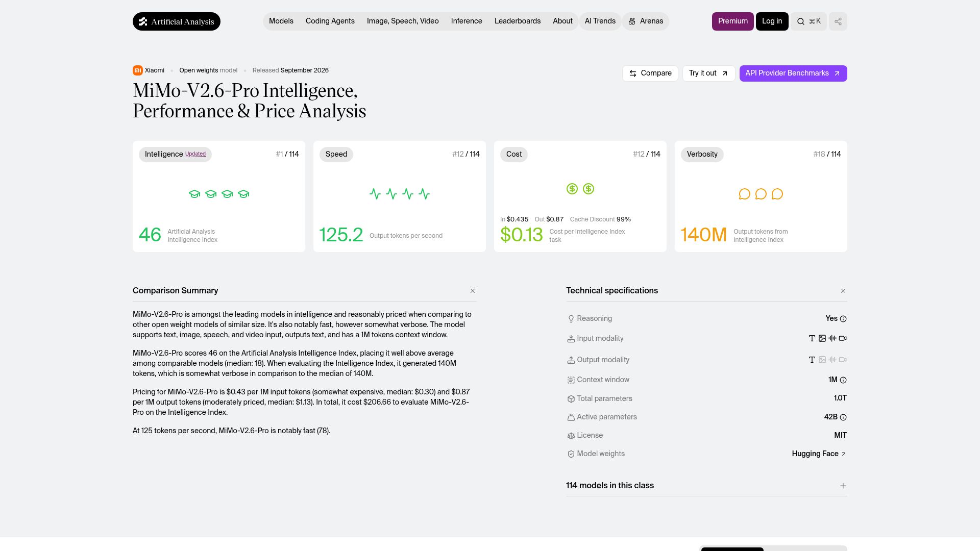
Task: Click the Model weights shield icon
Action: point(571,454)
